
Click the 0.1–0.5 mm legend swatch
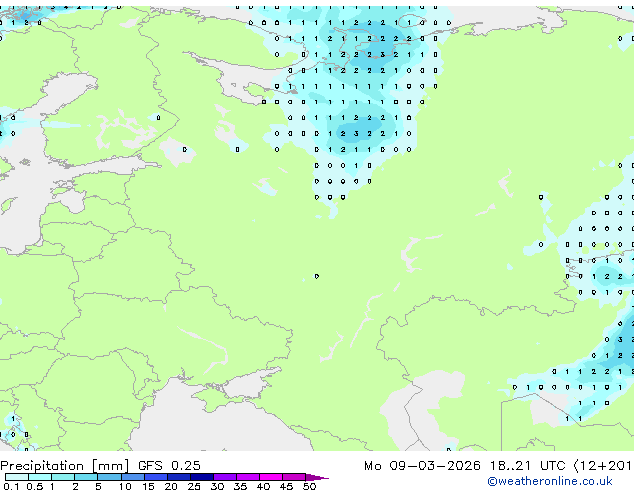click(17, 477)
